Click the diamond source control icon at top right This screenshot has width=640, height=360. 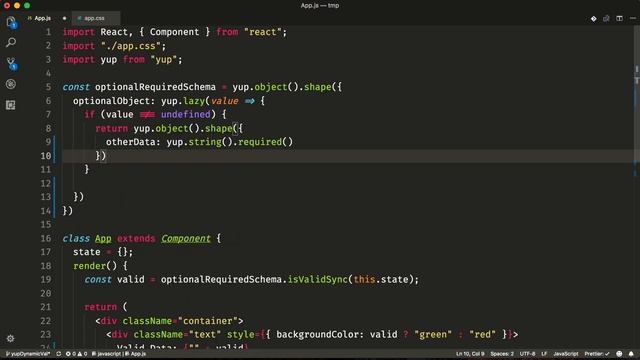(x=593, y=18)
